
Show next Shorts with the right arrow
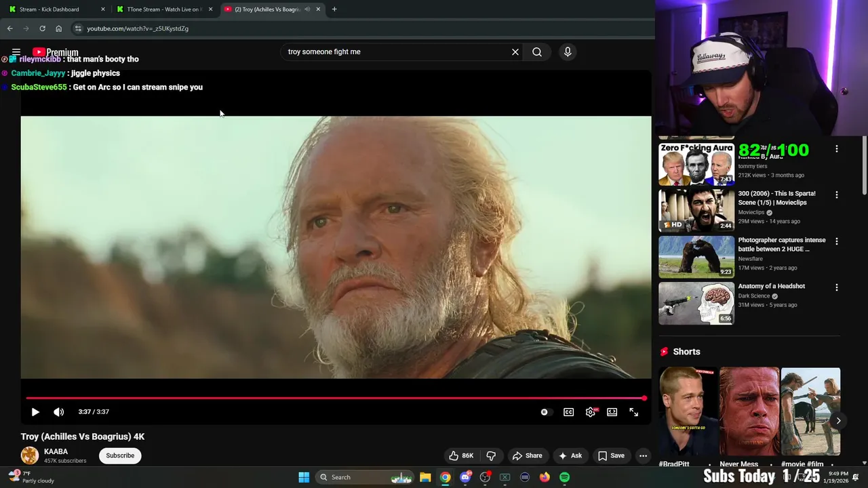(x=838, y=421)
